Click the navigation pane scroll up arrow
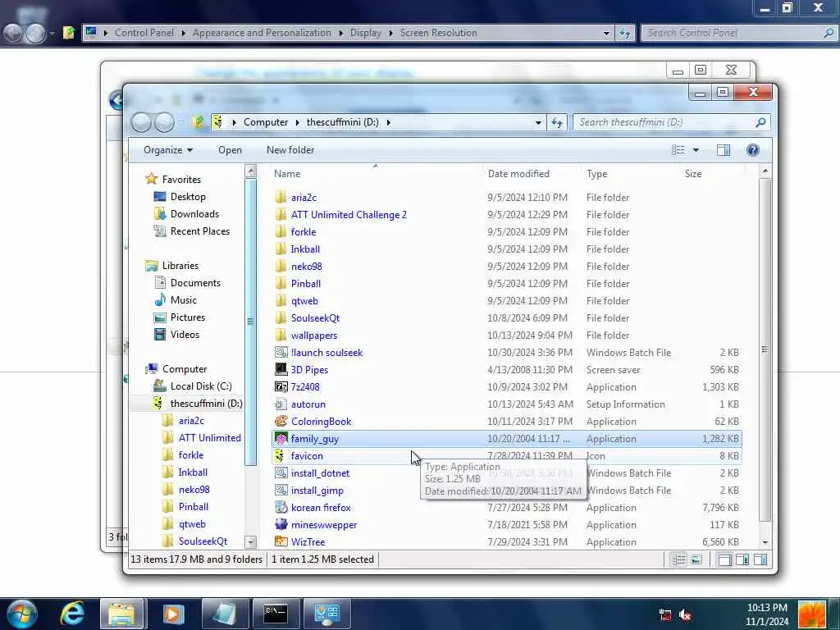The image size is (840, 630). [250, 171]
